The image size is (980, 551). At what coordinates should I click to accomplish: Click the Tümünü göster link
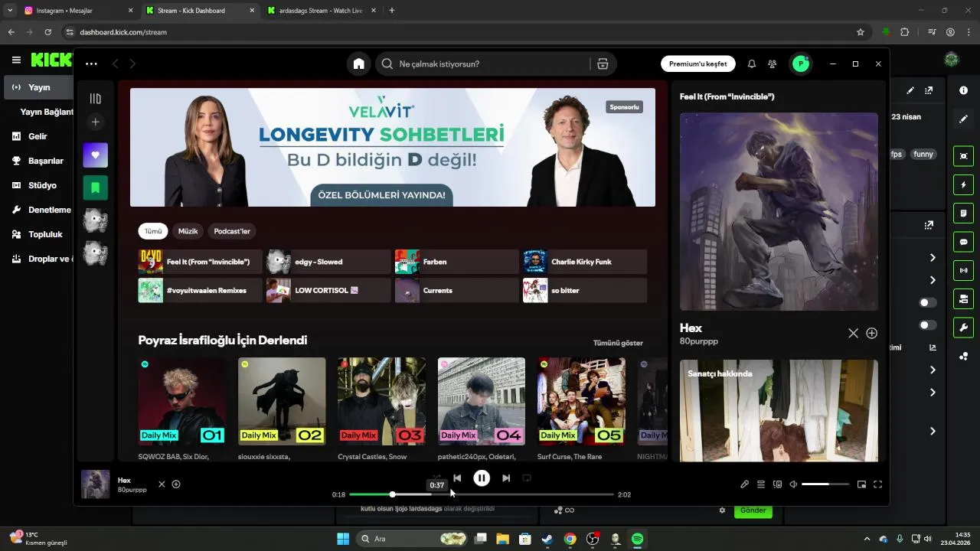click(618, 343)
